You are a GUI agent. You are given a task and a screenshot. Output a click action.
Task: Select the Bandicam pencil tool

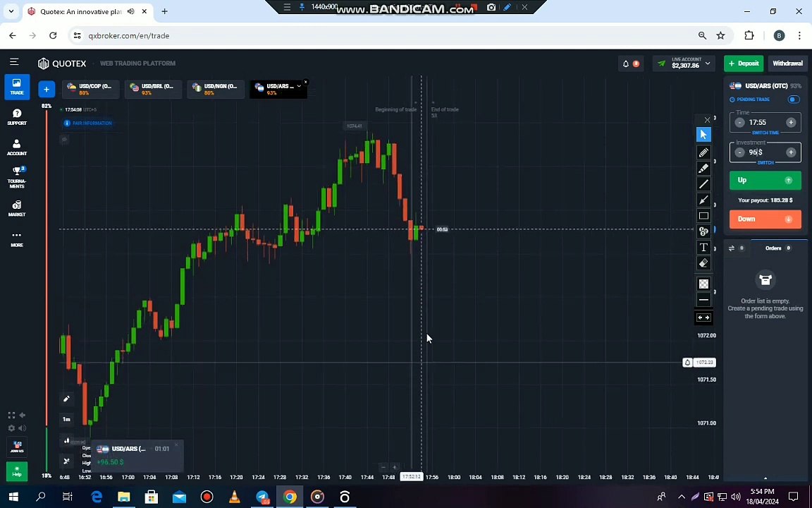[x=703, y=152]
